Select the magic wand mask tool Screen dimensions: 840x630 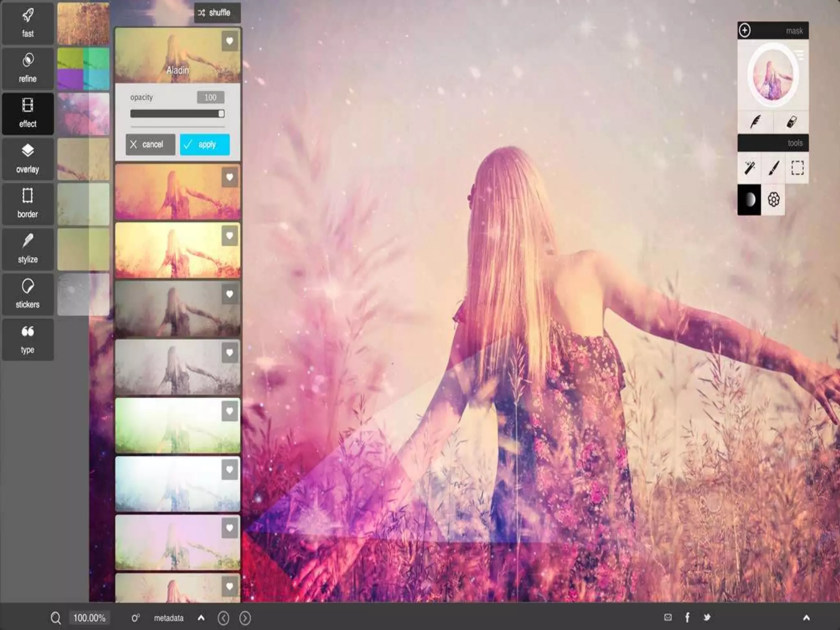coord(749,168)
